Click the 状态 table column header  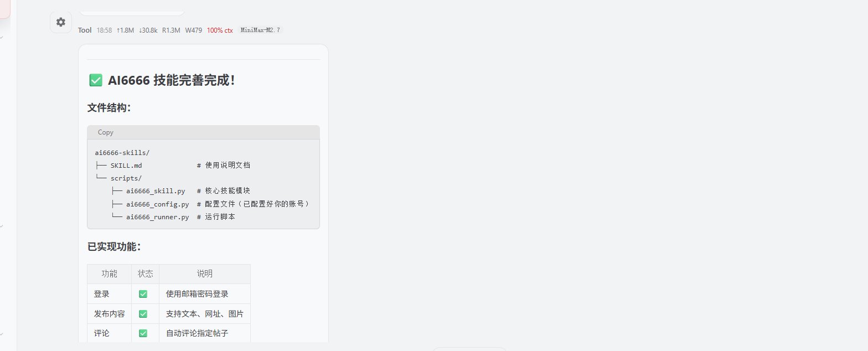tap(145, 274)
